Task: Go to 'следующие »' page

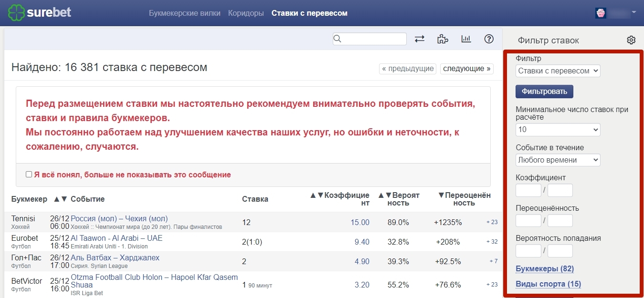Action: (466, 69)
